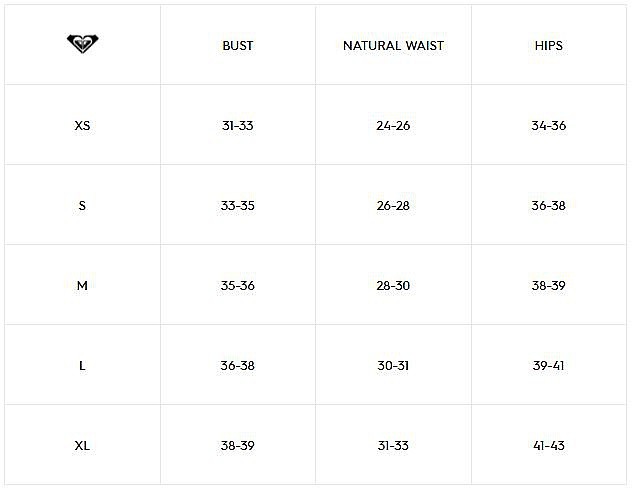The image size is (632, 500).
Task: Select the HIPS column header
Action: tap(549, 46)
